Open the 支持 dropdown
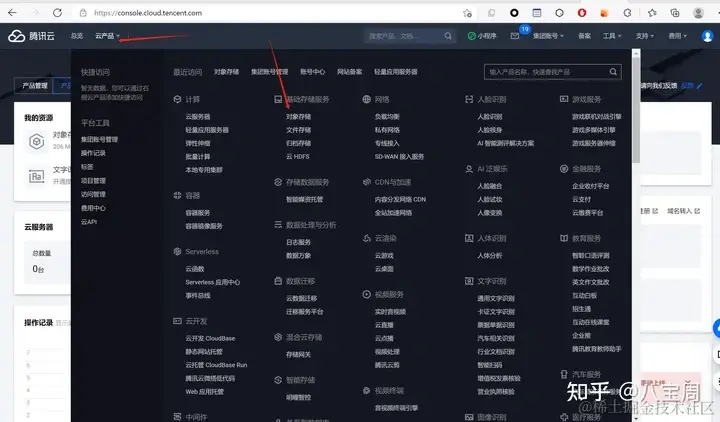Image resolution: width=720 pixels, height=422 pixels. pos(645,36)
